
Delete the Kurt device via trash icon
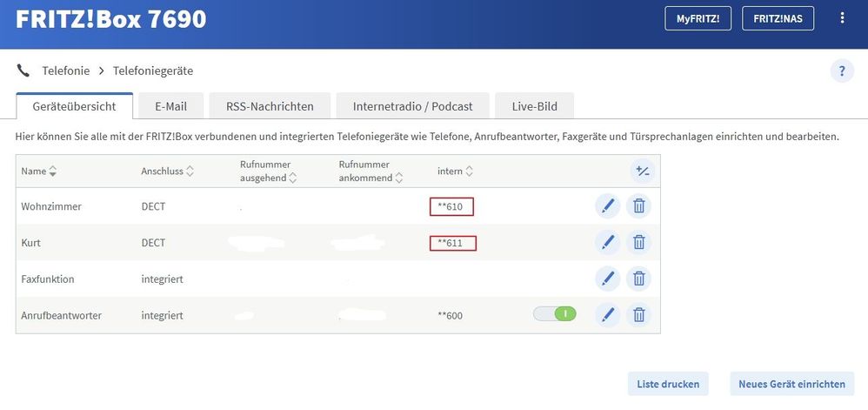pyautogui.click(x=638, y=243)
